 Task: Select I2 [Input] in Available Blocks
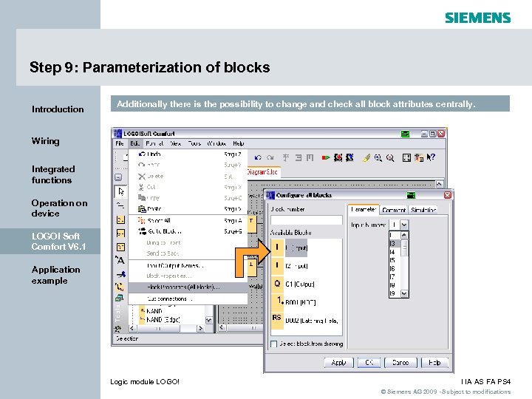(307, 266)
